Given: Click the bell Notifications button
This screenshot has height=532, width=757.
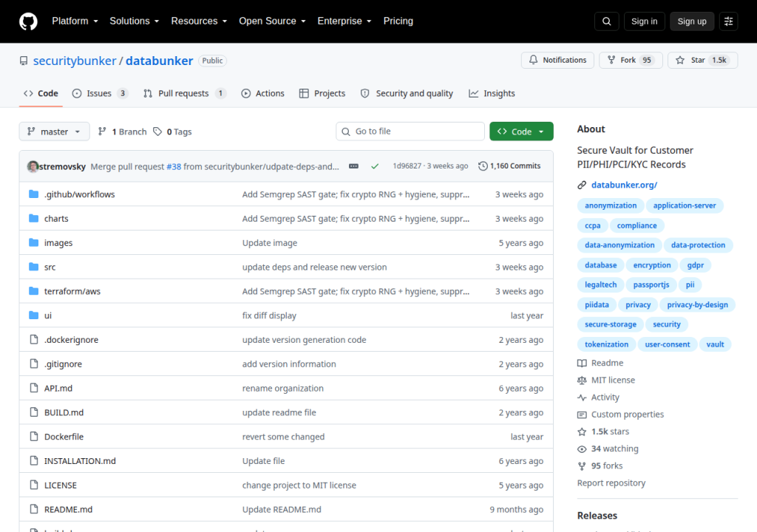Looking at the screenshot, I should coord(557,60).
